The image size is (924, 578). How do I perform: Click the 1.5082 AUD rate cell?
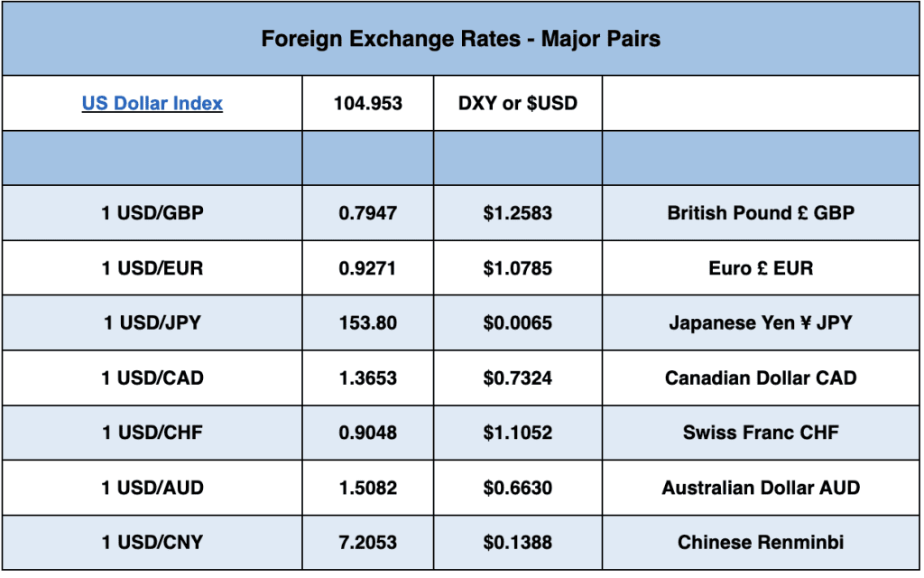[x=368, y=488]
